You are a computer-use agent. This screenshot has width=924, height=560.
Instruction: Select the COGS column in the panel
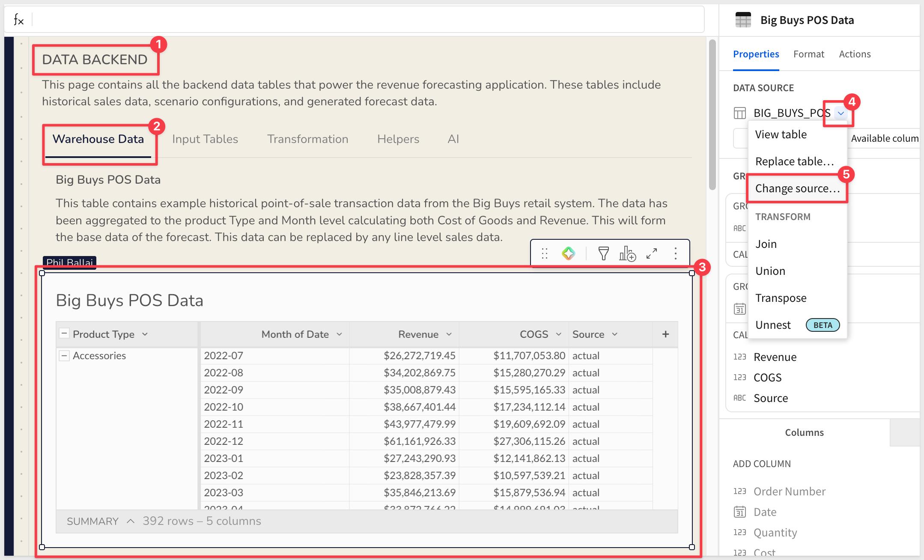pos(768,378)
